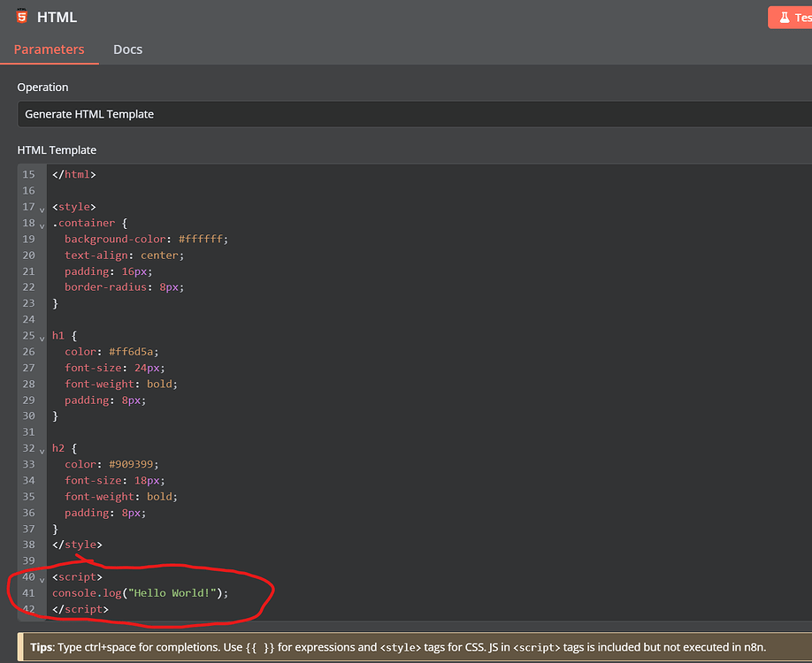This screenshot has width=812, height=663.
Task: Click the circled opening script tag
Action: pyautogui.click(x=75, y=576)
